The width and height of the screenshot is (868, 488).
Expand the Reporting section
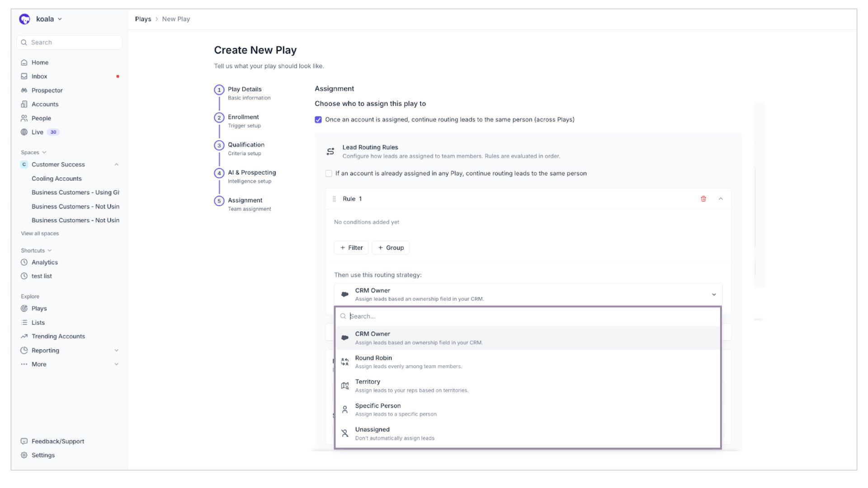coord(116,350)
